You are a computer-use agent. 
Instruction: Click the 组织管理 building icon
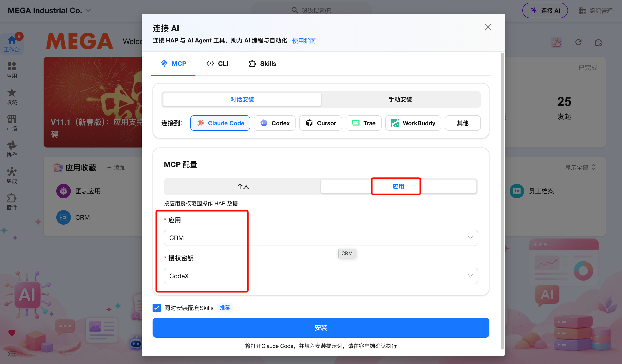pos(582,11)
